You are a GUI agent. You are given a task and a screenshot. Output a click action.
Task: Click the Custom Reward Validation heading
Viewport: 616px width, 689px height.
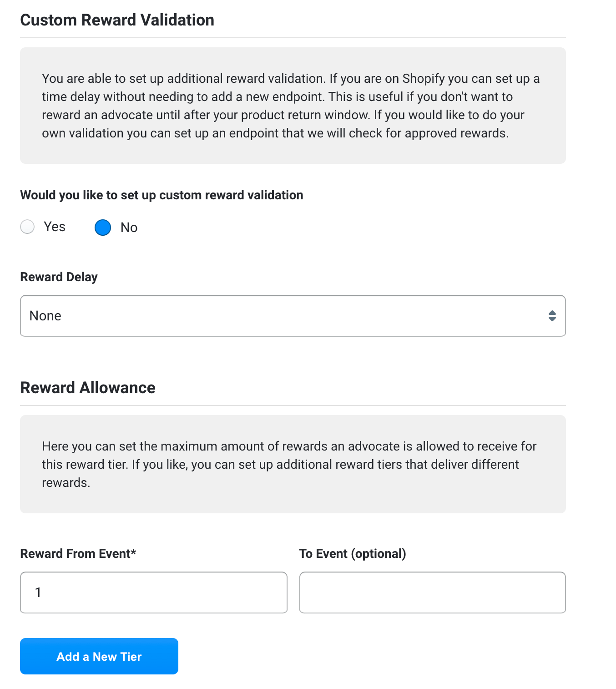coord(117,20)
